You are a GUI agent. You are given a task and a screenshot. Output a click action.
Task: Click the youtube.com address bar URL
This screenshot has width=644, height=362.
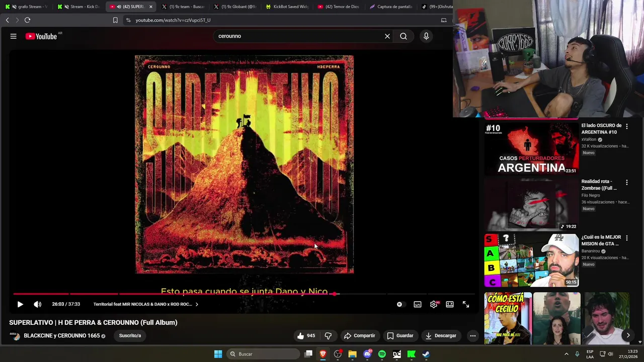(x=173, y=20)
